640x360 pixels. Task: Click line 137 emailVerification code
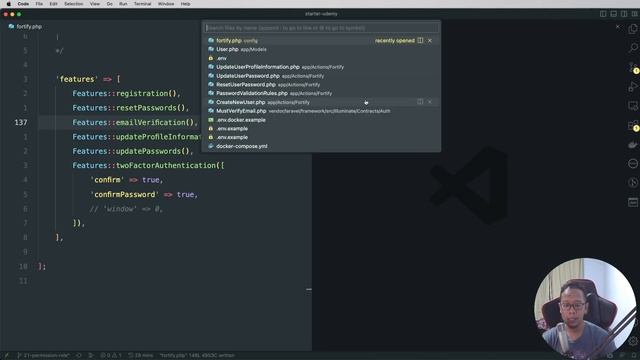click(135, 122)
